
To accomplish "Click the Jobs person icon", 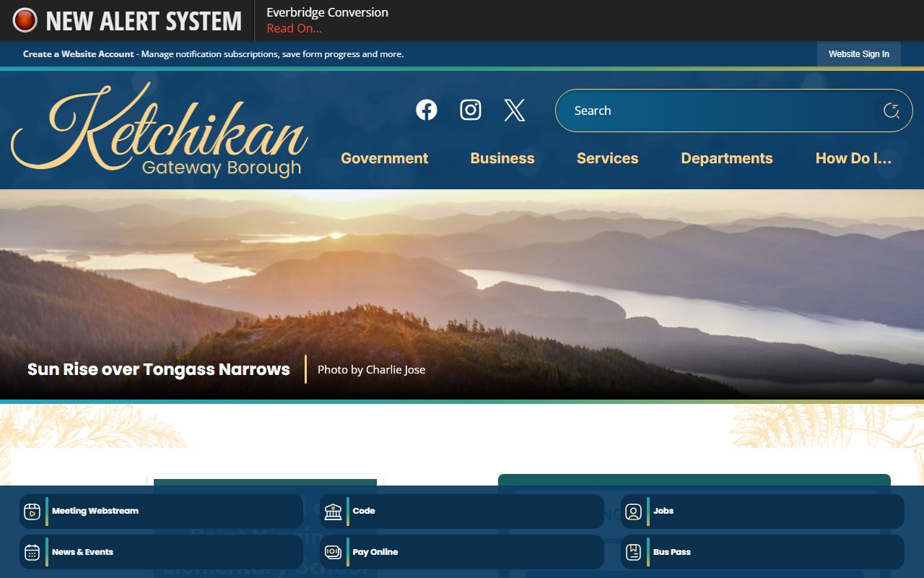I will click(633, 512).
